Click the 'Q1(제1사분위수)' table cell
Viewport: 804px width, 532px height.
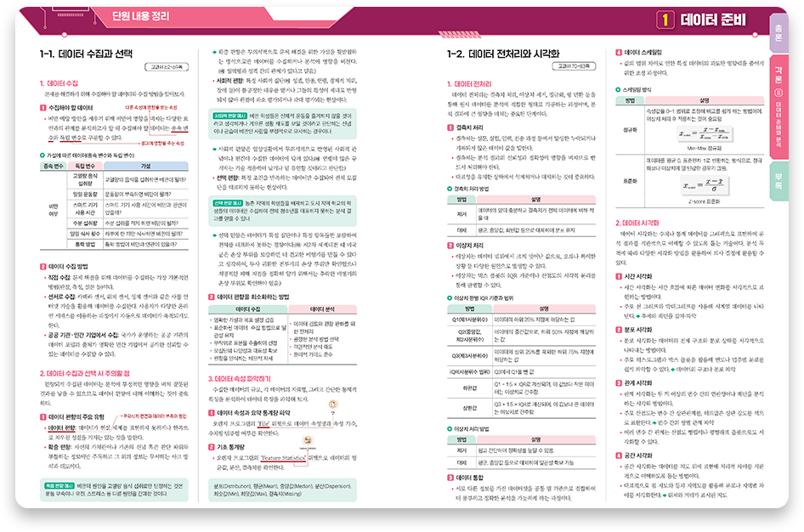[x=469, y=320]
